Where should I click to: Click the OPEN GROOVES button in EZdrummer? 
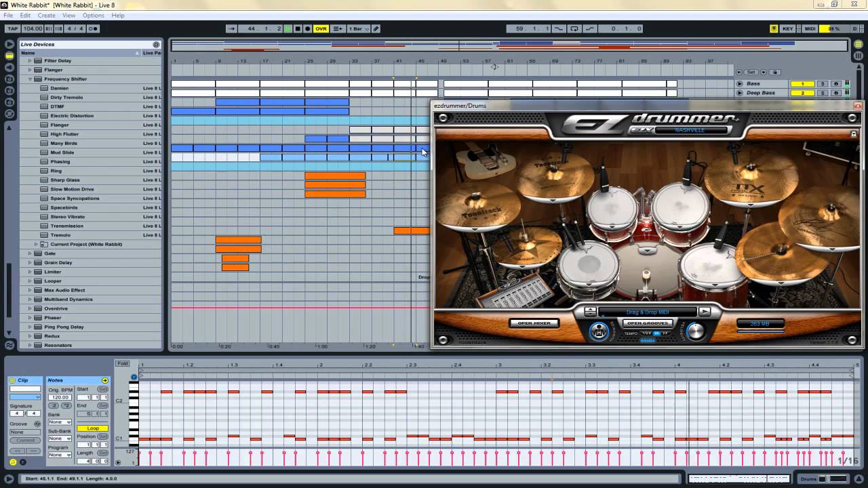[648, 323]
